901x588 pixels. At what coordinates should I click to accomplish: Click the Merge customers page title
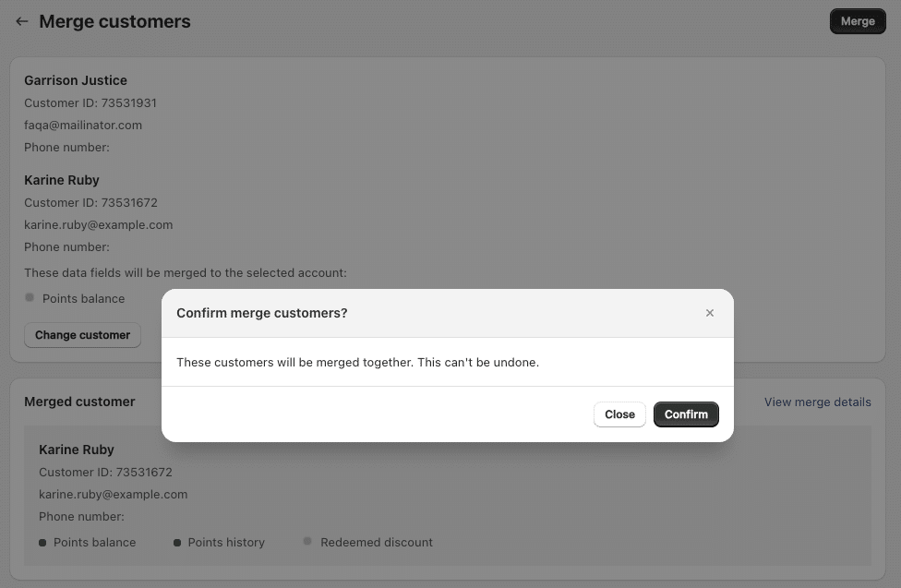pyautogui.click(x=114, y=21)
